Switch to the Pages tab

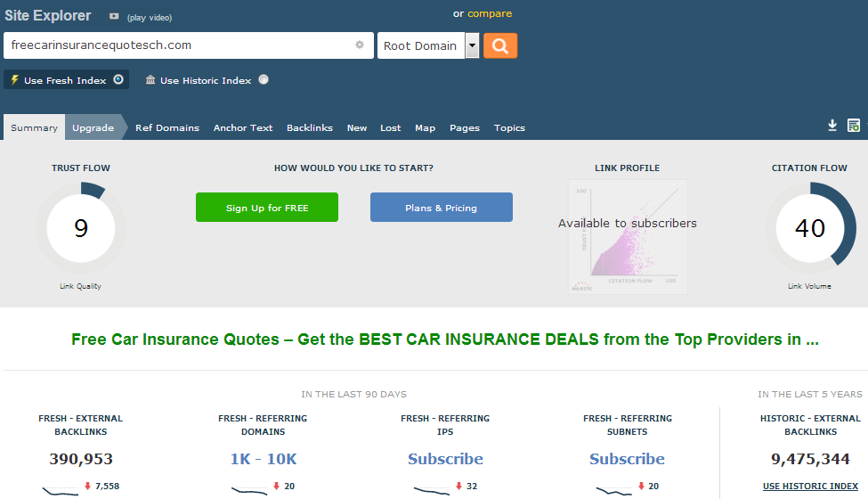click(465, 128)
